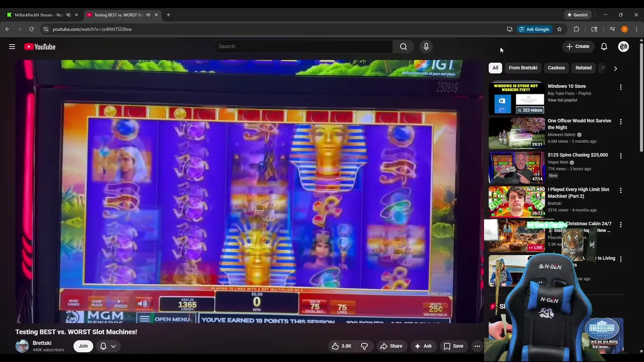Viewport: 644px width, 362px height.
Task: Click the install app icon in address bar
Action: 510,29
